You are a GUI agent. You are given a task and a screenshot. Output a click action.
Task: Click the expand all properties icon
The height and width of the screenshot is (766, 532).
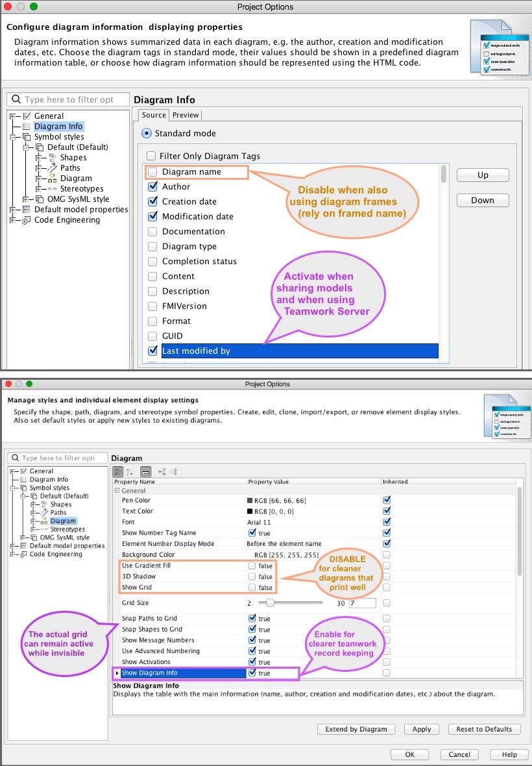click(162, 472)
